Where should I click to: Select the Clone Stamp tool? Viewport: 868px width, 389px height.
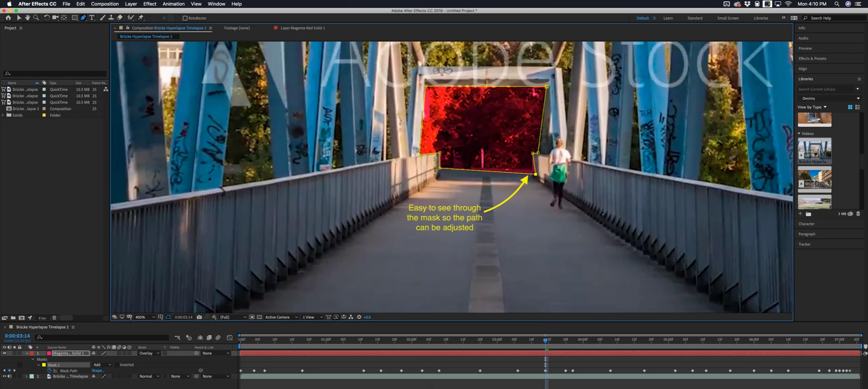111,18
